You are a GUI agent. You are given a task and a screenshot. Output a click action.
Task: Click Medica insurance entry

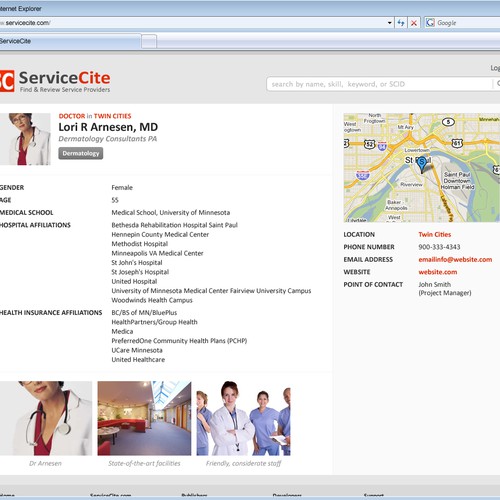coord(122,331)
